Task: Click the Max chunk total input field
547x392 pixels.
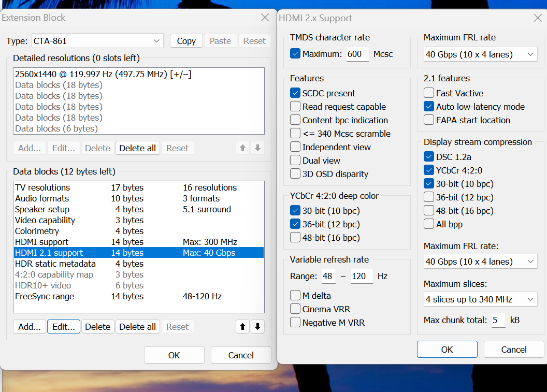Action: click(x=498, y=321)
